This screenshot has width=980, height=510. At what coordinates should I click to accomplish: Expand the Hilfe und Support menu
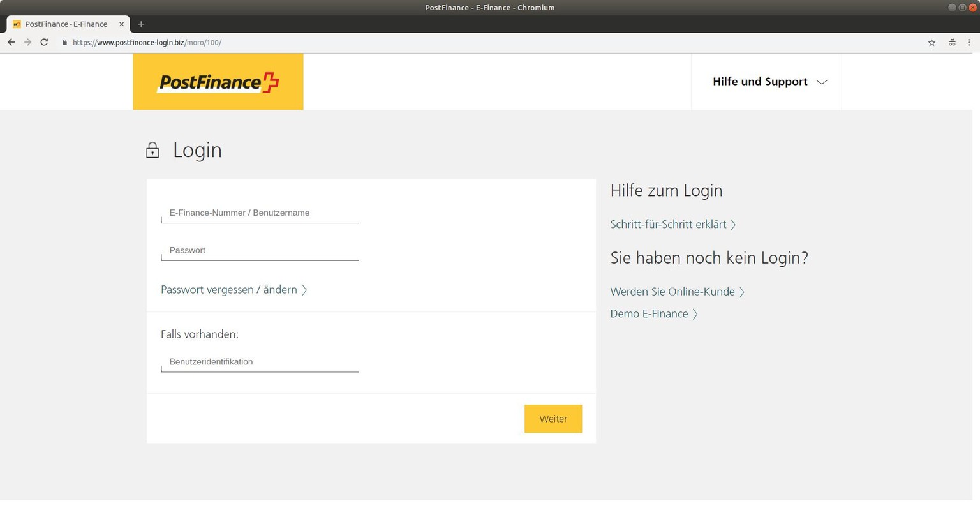click(x=769, y=82)
